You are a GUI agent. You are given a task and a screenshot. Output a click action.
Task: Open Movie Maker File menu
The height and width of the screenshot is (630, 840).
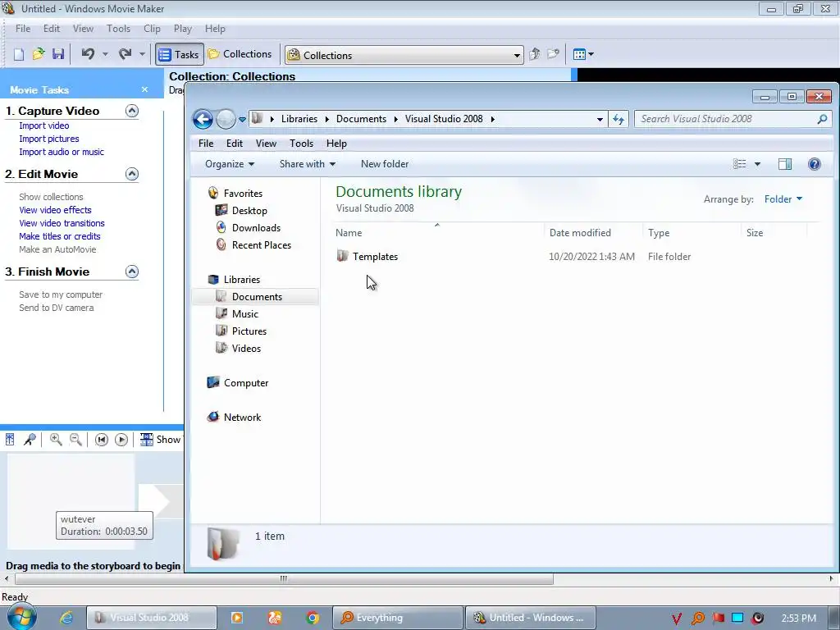(x=23, y=29)
